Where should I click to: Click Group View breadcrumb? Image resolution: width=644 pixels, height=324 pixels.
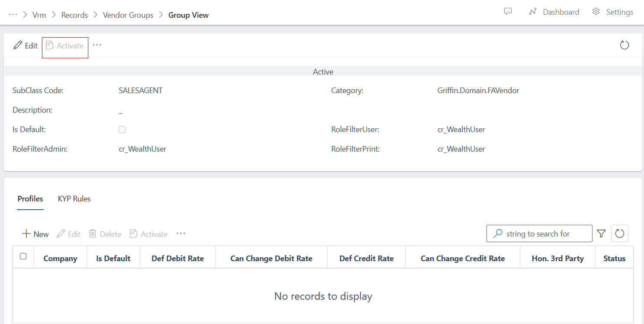click(x=188, y=15)
